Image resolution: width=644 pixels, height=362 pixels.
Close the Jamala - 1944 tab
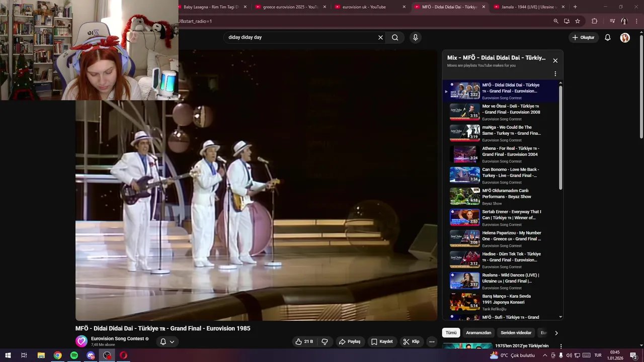[x=563, y=7]
